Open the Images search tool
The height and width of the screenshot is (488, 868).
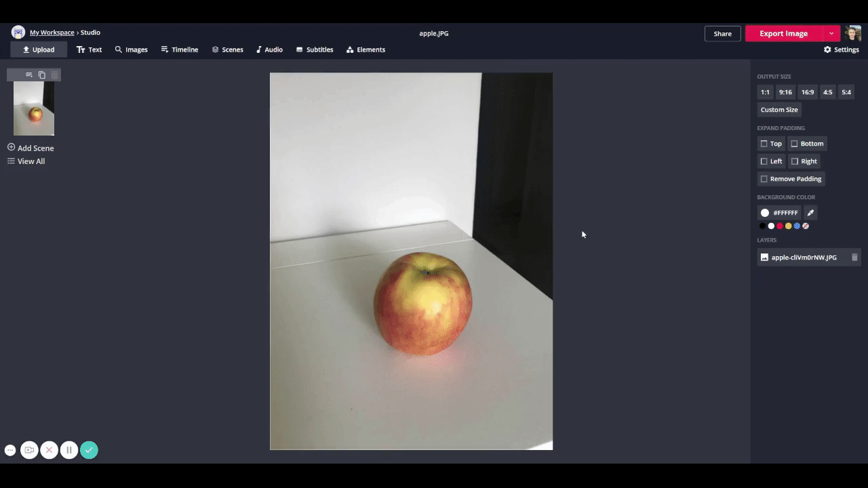[131, 49]
